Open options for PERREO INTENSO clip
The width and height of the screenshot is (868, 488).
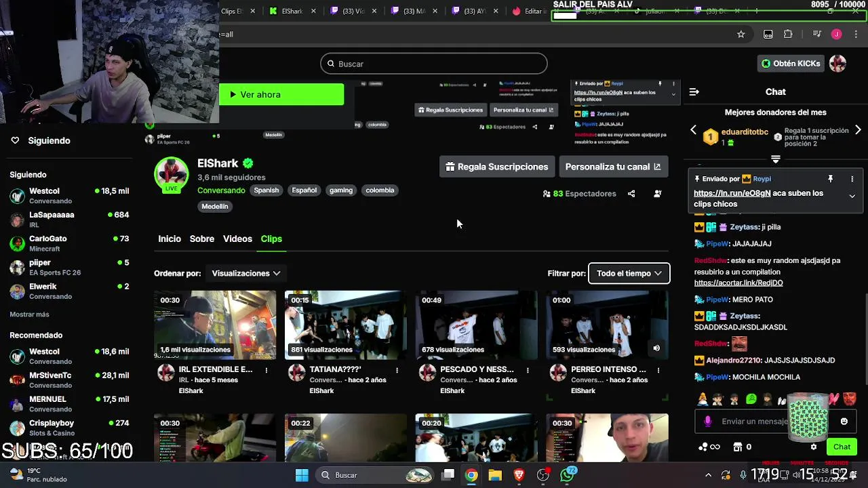pyautogui.click(x=658, y=370)
